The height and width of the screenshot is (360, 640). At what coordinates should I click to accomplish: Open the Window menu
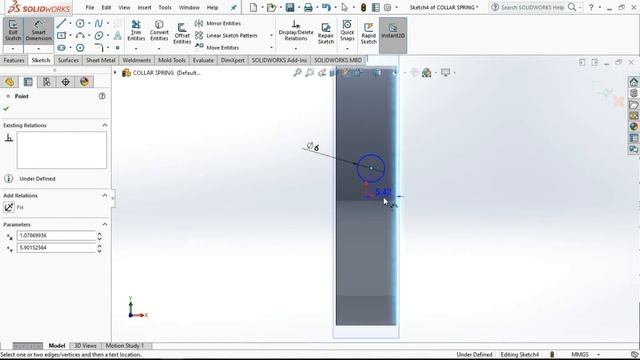189,7
